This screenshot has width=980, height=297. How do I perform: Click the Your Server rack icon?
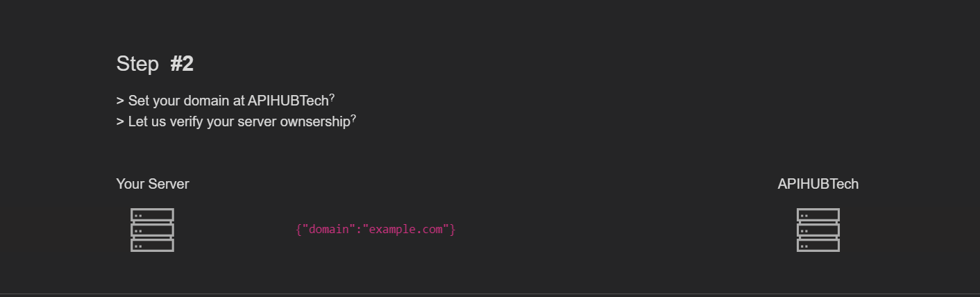click(152, 230)
